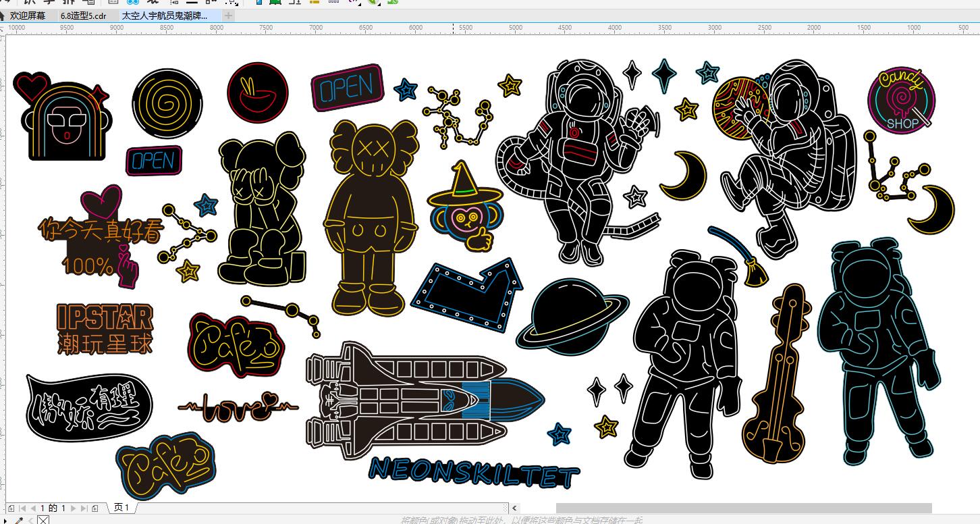Go to the next page arrow
Screen dimensions: 980x524
(x=74, y=508)
